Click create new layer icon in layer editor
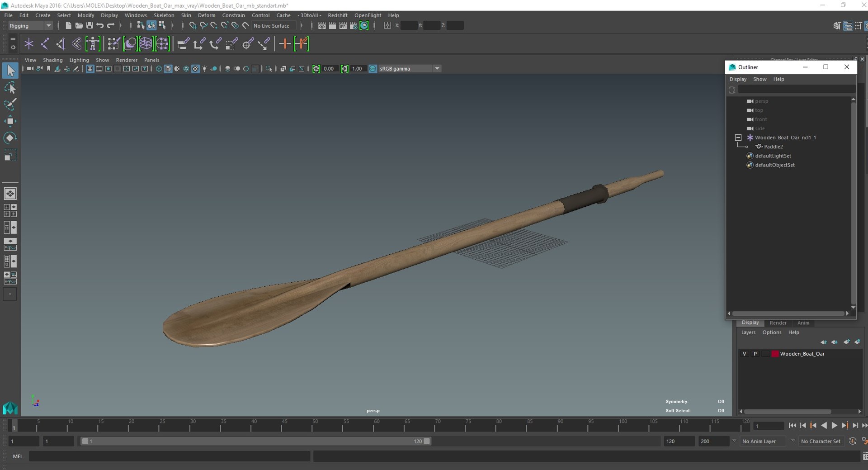The image size is (868, 470). tap(847, 342)
